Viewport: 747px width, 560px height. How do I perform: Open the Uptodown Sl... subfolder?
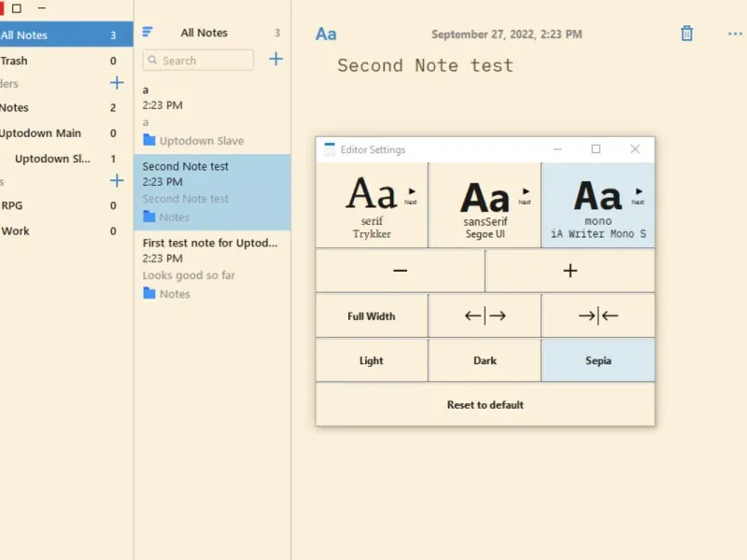coord(66,159)
